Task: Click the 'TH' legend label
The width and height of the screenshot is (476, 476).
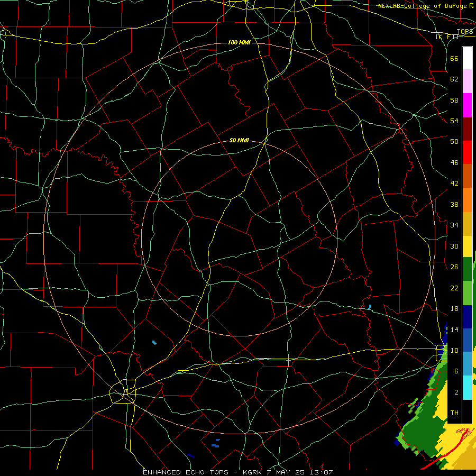Action: [454, 413]
